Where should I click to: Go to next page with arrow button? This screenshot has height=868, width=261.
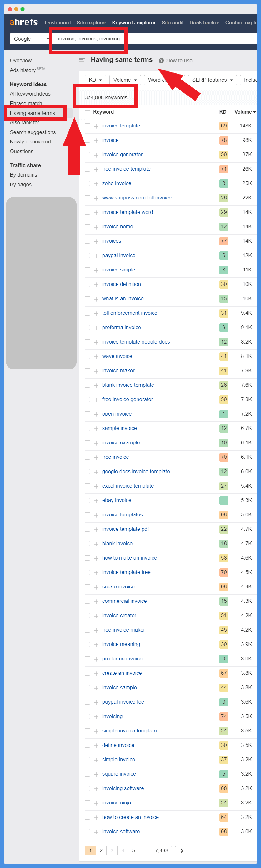click(182, 851)
